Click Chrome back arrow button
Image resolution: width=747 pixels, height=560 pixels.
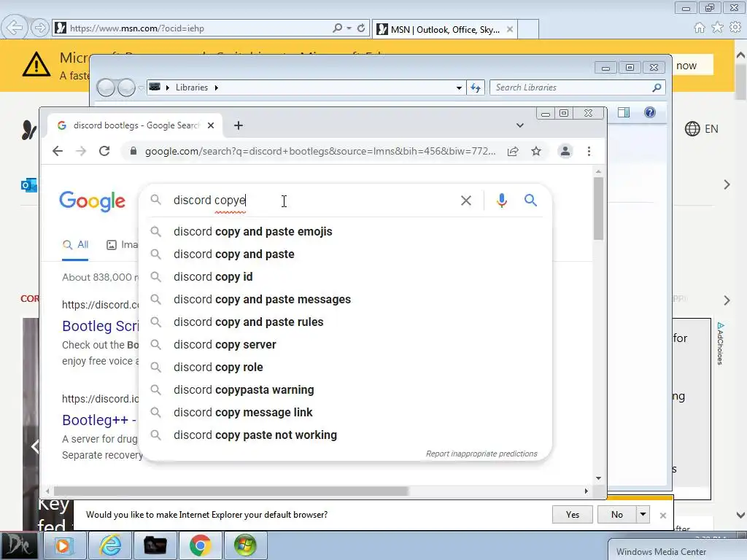(58, 152)
